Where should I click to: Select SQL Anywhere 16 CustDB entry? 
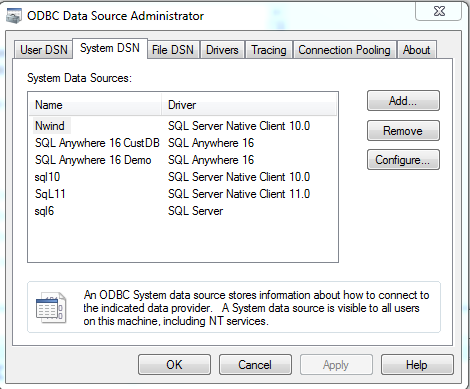[x=183, y=143]
